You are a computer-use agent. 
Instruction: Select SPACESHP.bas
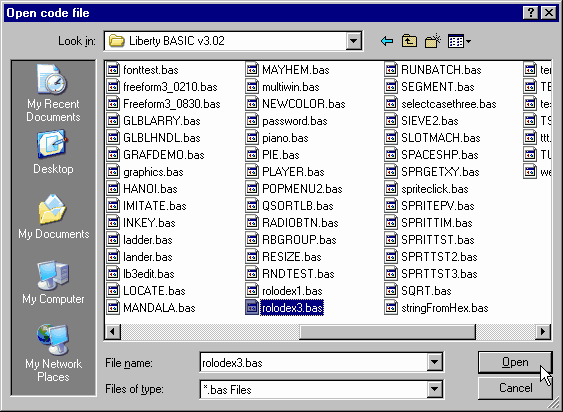(440, 155)
